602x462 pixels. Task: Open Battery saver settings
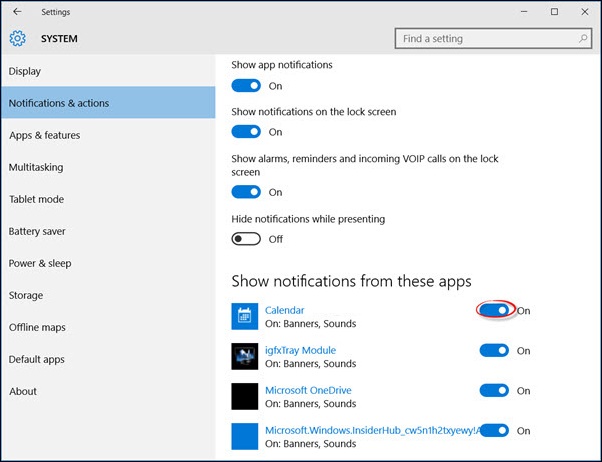(x=108, y=231)
